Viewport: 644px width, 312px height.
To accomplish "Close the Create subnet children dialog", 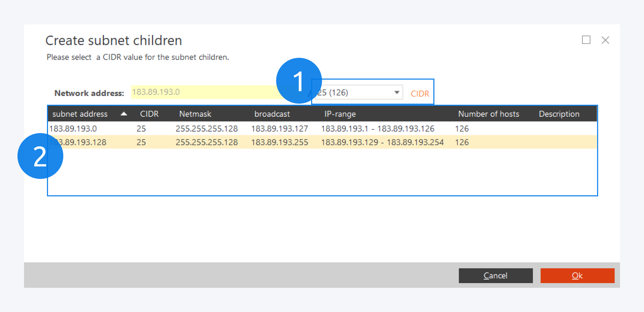I will 605,40.
